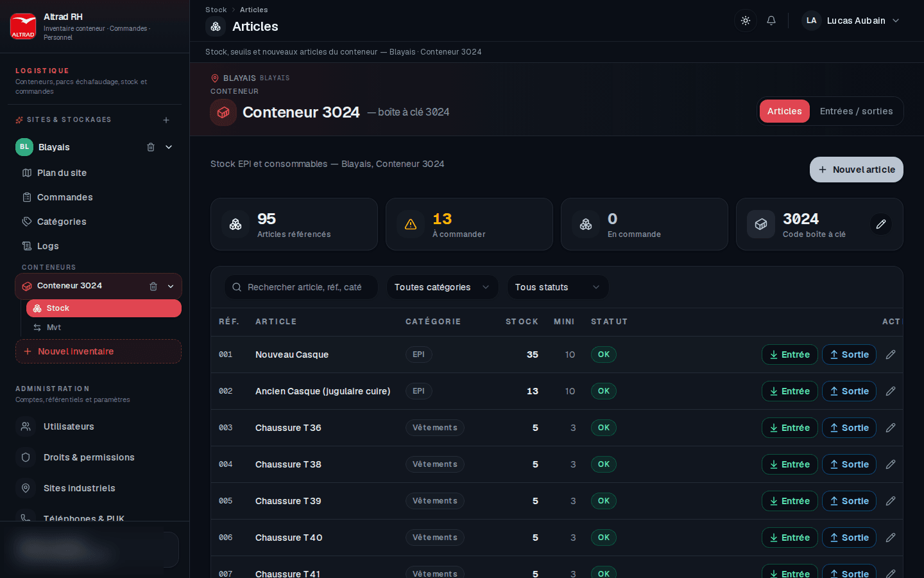Open the Lucas Aubain user menu

point(851,21)
